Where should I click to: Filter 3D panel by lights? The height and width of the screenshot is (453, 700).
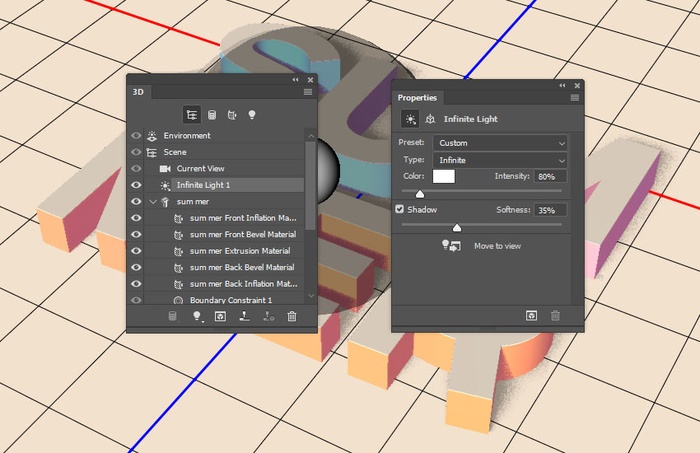(x=252, y=115)
